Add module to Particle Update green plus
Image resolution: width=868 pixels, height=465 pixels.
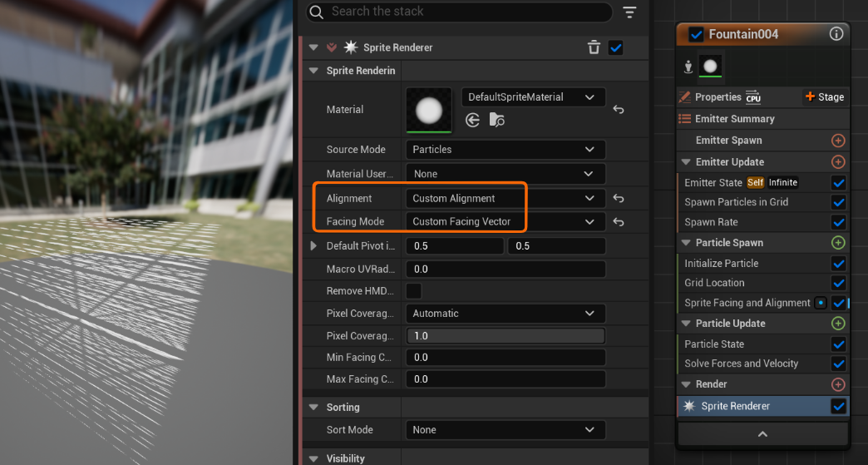(838, 324)
